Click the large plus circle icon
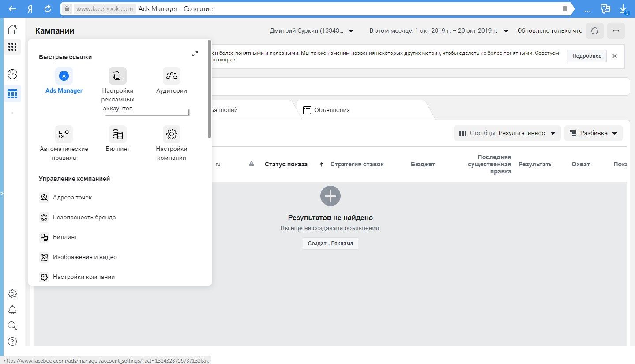Screen dimensions: 635x364 point(331,195)
